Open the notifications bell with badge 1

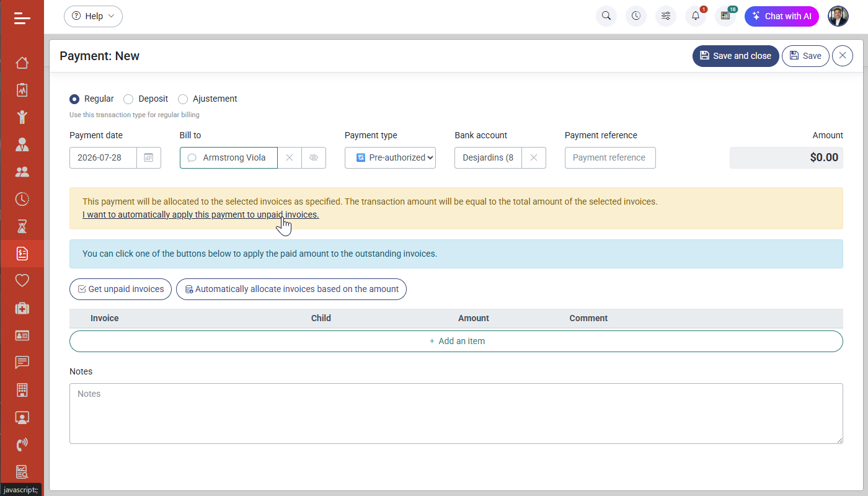pyautogui.click(x=696, y=16)
